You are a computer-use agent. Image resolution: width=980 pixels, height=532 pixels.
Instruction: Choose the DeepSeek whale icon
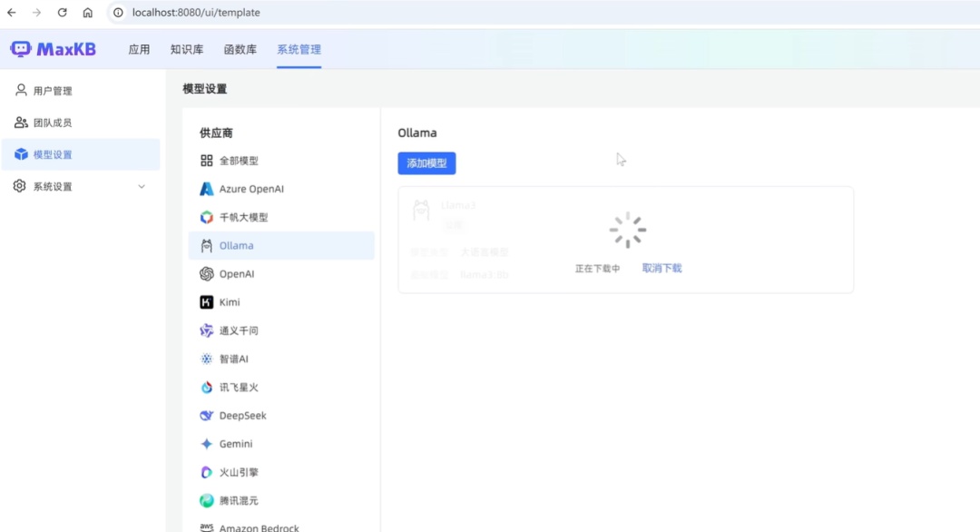click(207, 416)
